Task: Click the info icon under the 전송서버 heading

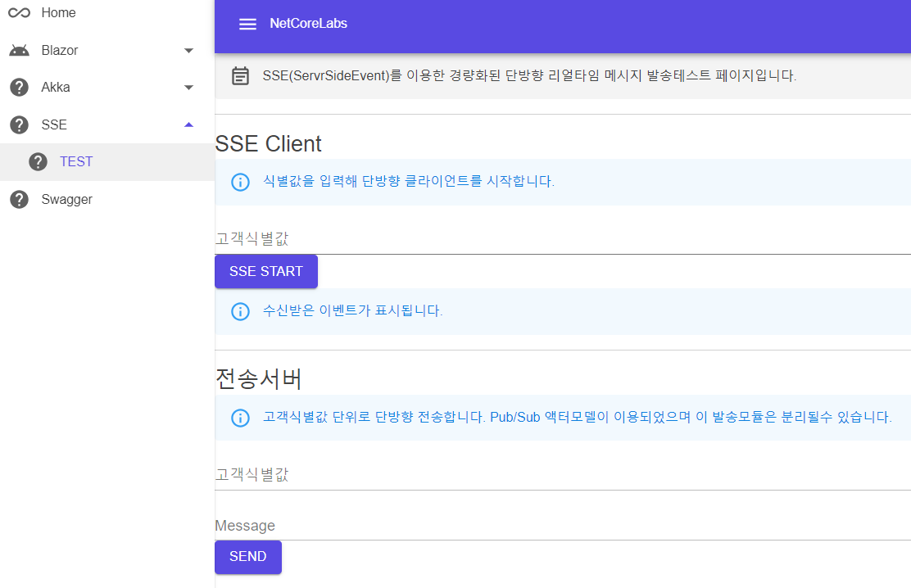Action: pos(241,418)
